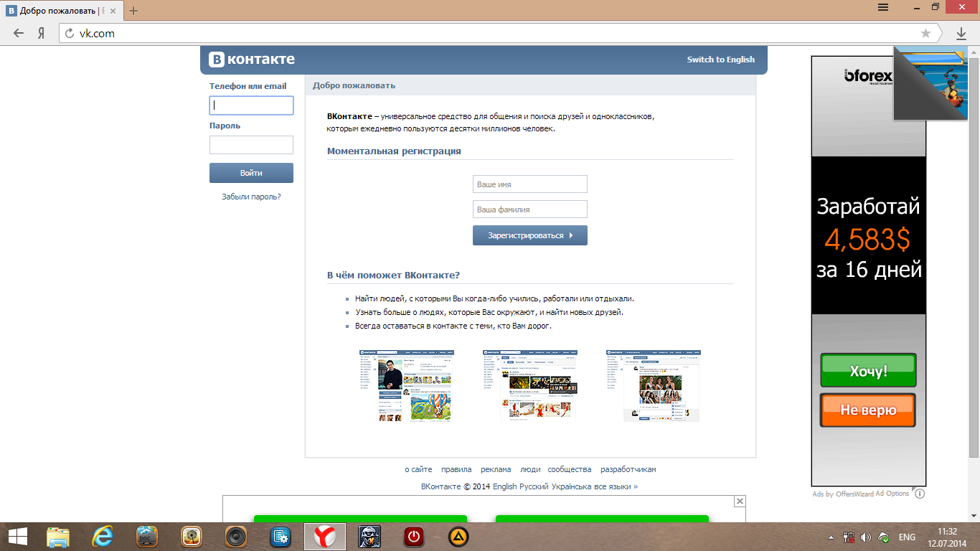
Task: Open the loudspeaker app in taskbar
Action: [235, 537]
